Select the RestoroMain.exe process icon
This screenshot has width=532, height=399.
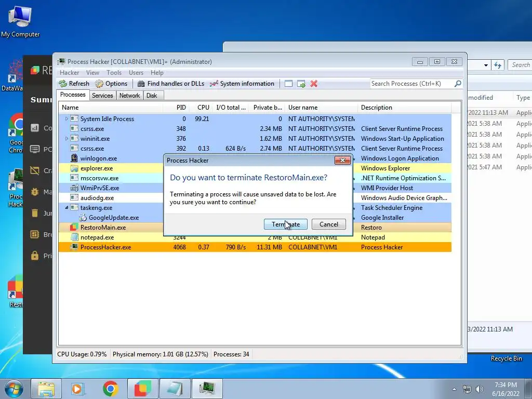click(x=74, y=228)
